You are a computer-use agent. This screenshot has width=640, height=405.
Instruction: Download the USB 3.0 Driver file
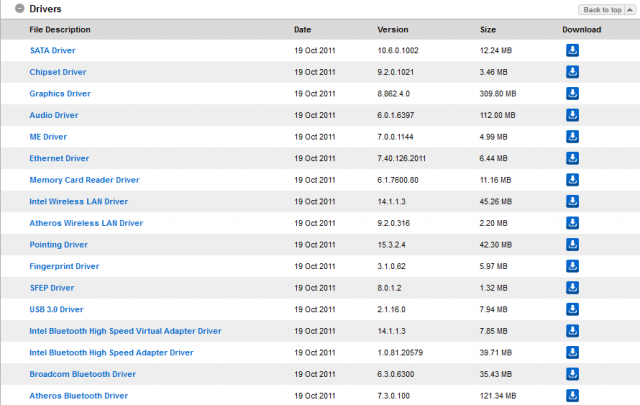(x=572, y=309)
